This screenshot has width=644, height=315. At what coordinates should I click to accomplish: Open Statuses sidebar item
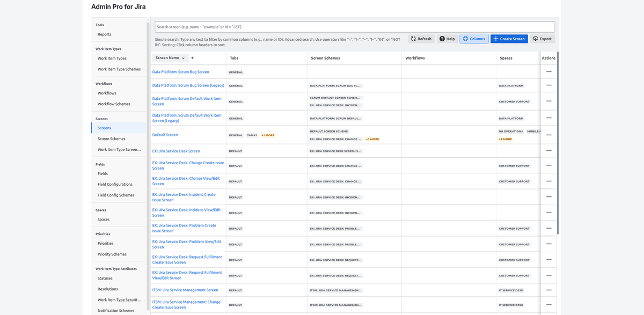(x=105, y=279)
